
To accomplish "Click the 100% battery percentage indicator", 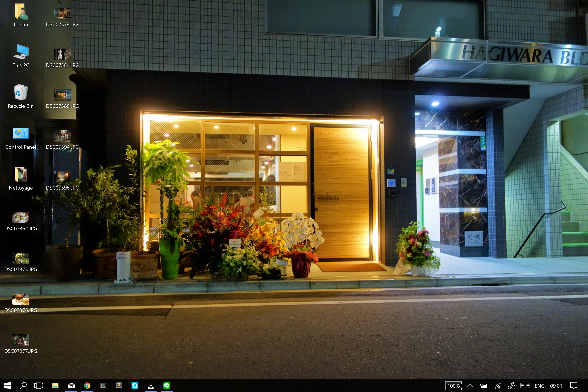I will pos(453,386).
